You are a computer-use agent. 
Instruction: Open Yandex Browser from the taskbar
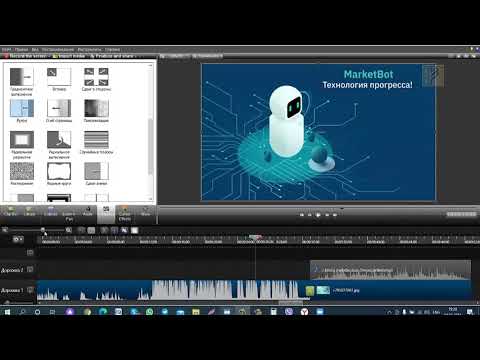pyautogui.click(x=304, y=312)
